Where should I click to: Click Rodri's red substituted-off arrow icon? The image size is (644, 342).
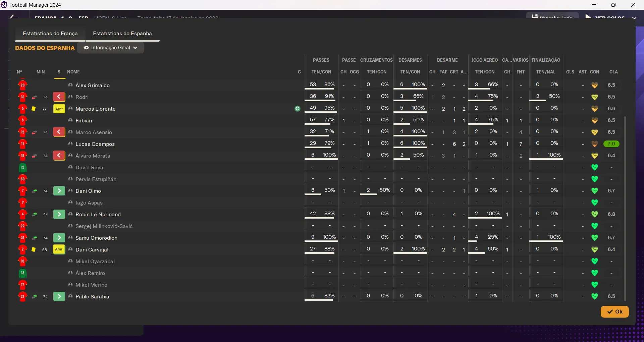click(59, 97)
